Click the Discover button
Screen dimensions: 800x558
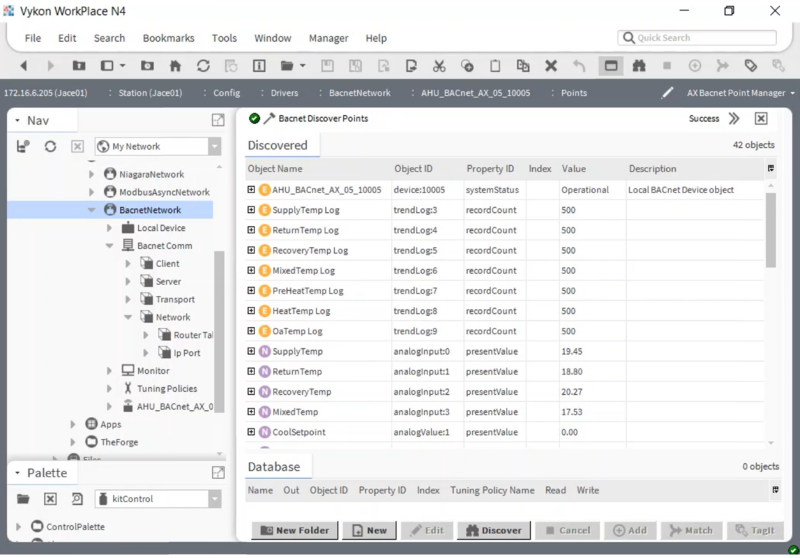pyautogui.click(x=493, y=530)
